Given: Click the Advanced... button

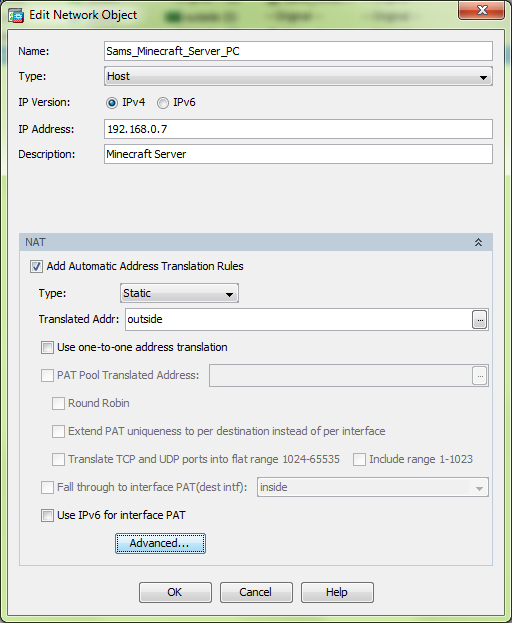Looking at the screenshot, I should [x=160, y=544].
